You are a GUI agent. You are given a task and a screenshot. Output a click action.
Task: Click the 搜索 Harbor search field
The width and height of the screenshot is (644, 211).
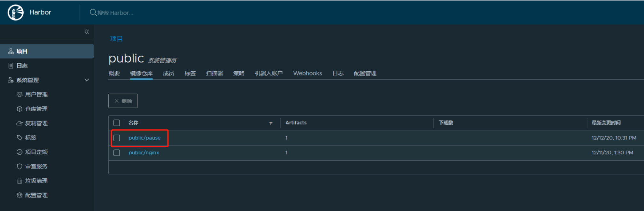[115, 13]
